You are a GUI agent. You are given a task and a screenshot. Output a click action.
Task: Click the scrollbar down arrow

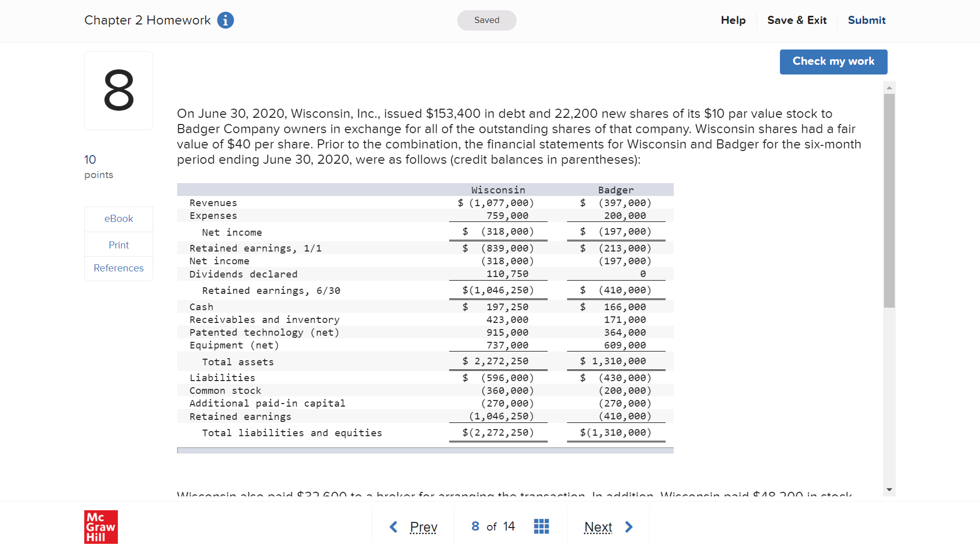889,489
